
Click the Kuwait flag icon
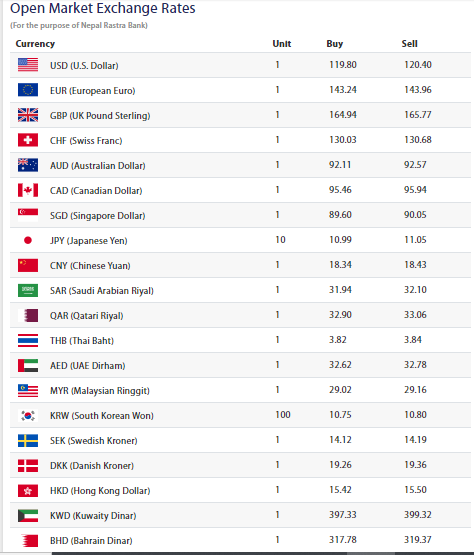[x=28, y=515]
